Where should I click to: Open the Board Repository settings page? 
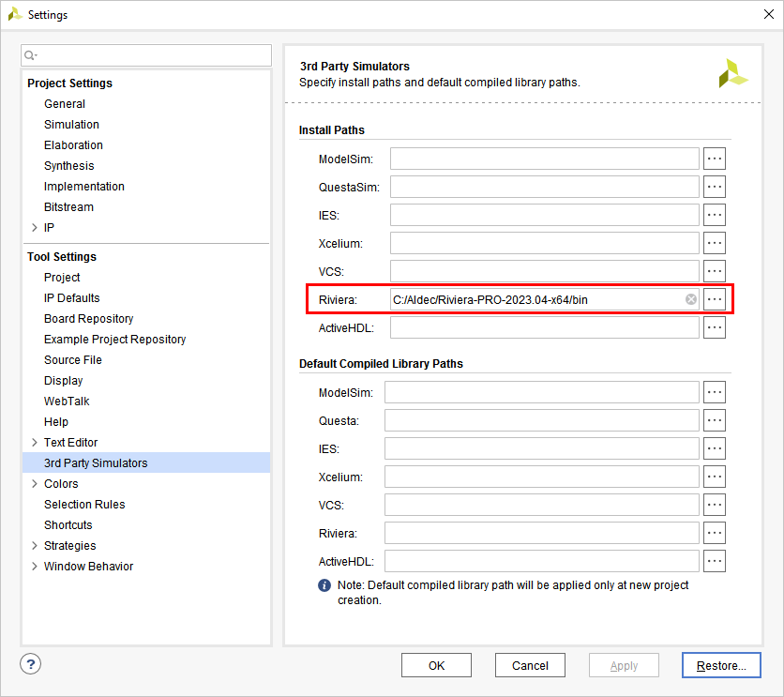[88, 319]
